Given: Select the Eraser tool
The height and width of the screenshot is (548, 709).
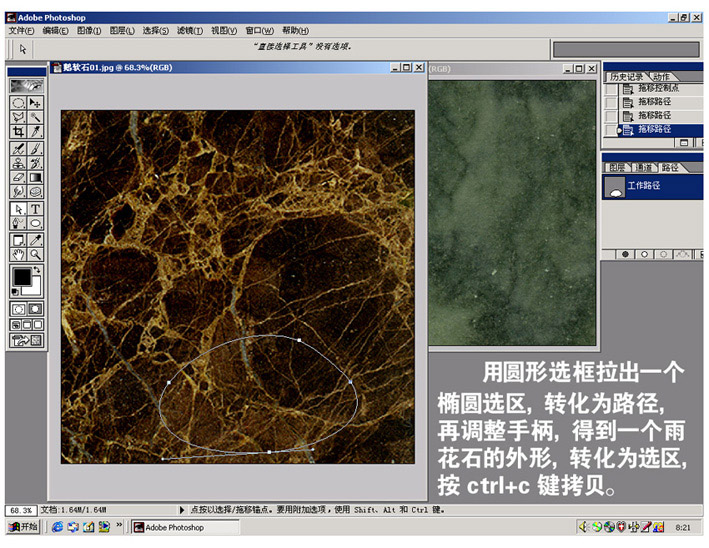Looking at the screenshot, I should (x=18, y=178).
